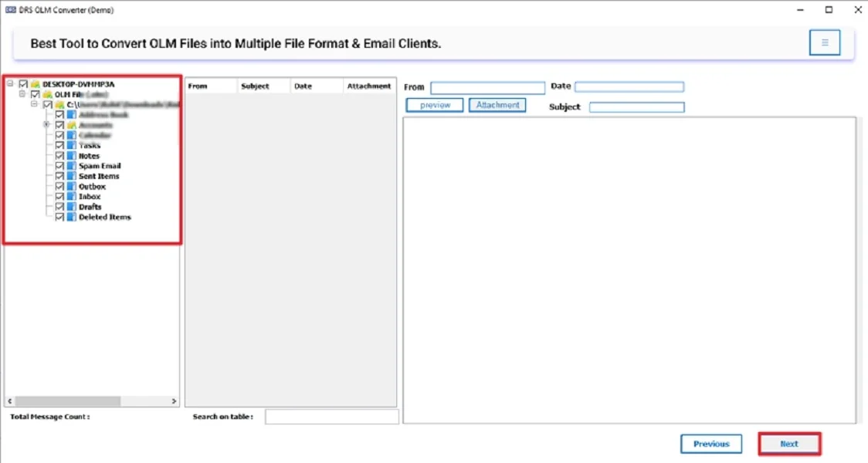
Task: Uncheck the Outbox checkbox
Action: tap(60, 187)
